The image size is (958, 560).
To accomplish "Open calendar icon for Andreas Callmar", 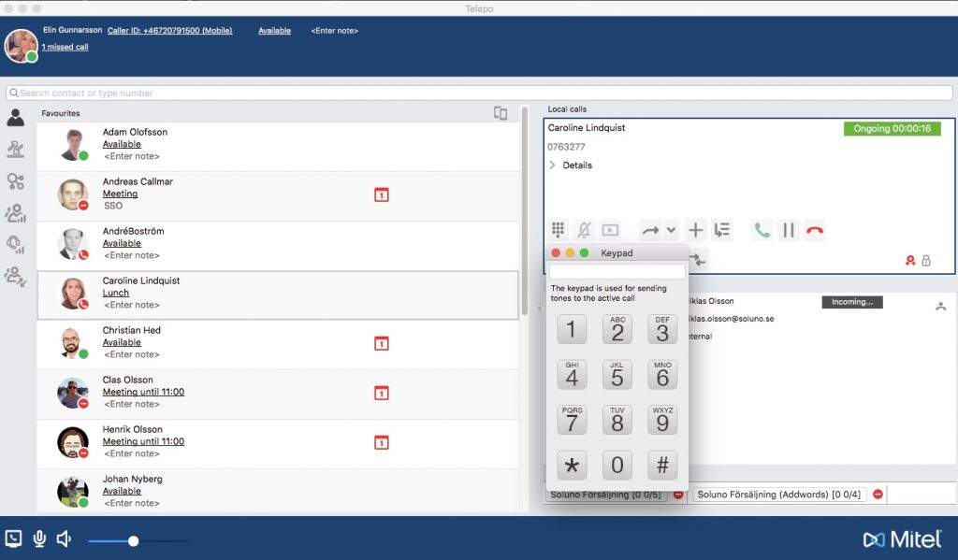I will pos(382,194).
